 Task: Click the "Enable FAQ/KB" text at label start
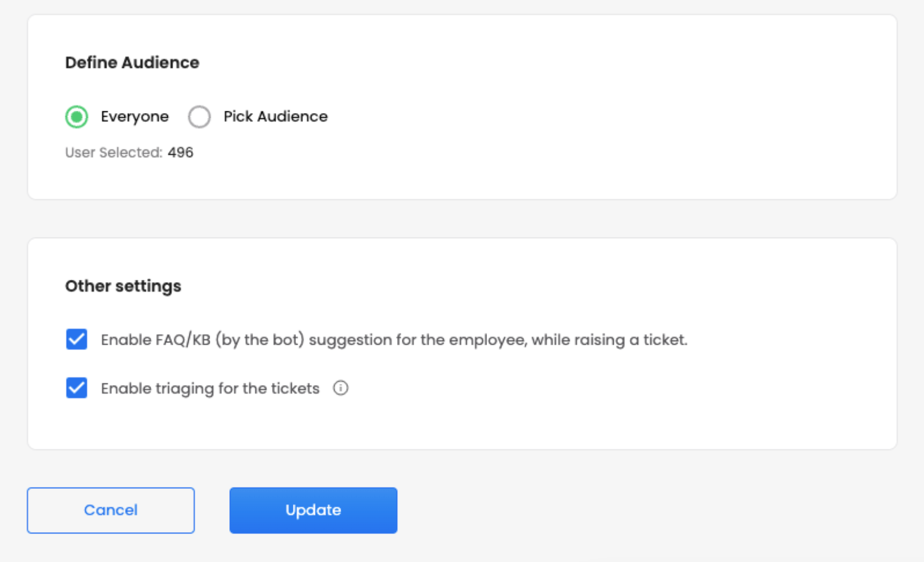point(155,340)
